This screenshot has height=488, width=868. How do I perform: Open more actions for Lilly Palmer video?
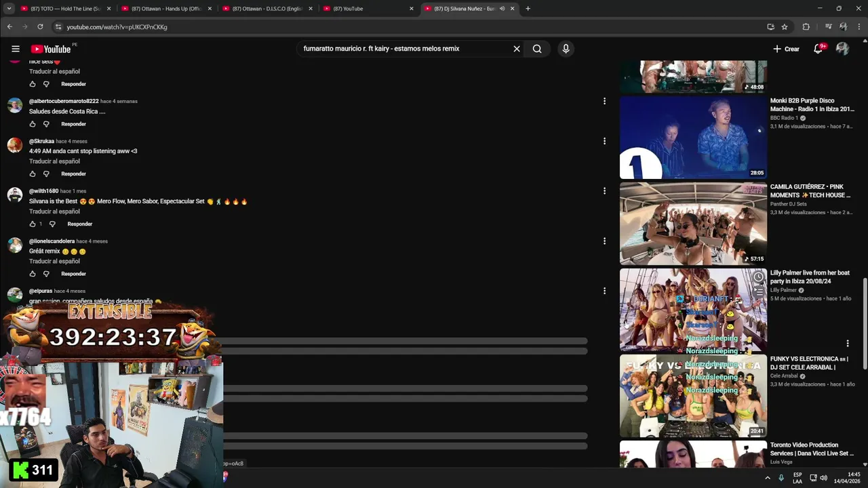click(x=847, y=344)
